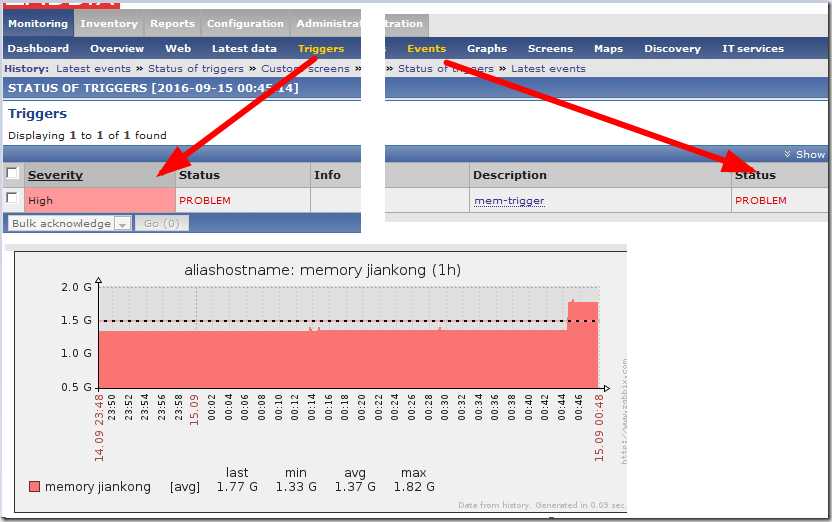This screenshot has height=522, width=832.
Task: Select the Monitoring tab
Action: pos(38,23)
